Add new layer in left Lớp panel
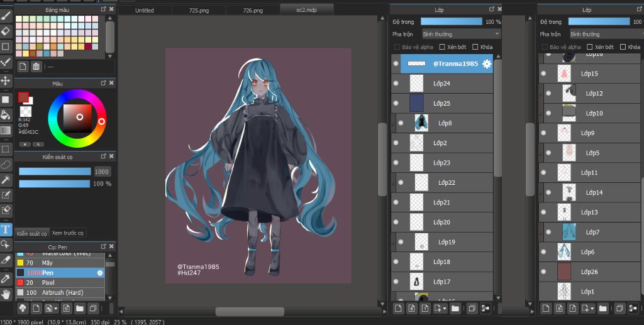Viewport: 644px width, 325px height. [398, 308]
